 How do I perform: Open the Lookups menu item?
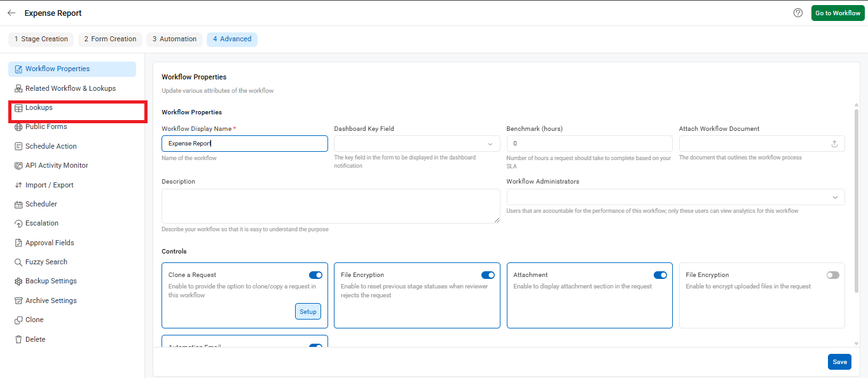[72, 108]
